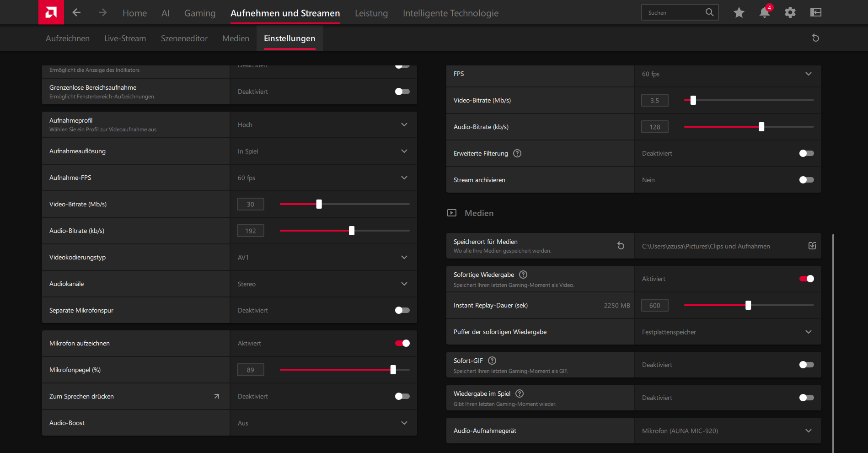Reset Speicherort für Medien to default

click(x=621, y=246)
